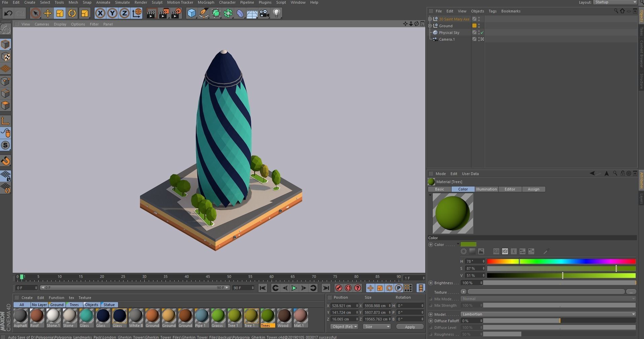The height and width of the screenshot is (339, 644).
Task: Click Texture arrow button to load texture
Action: pos(464,292)
